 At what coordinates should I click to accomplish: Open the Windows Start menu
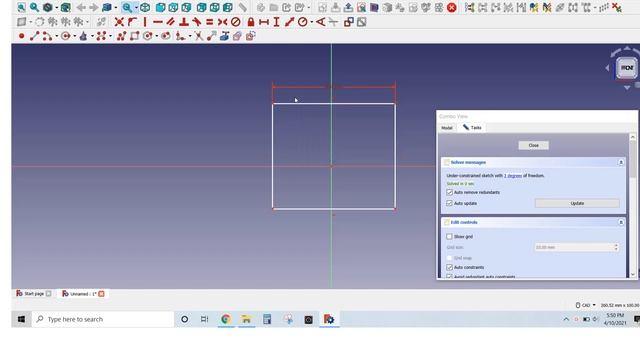pos(21,319)
